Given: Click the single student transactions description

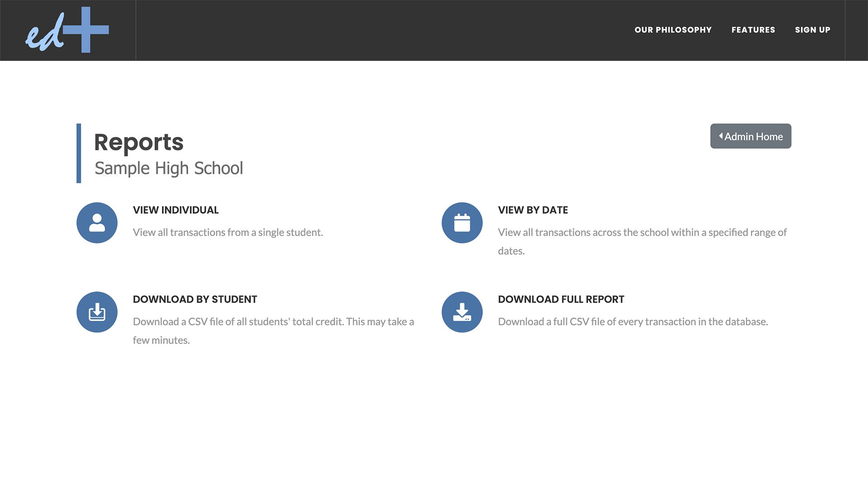Looking at the screenshot, I should coord(228,232).
